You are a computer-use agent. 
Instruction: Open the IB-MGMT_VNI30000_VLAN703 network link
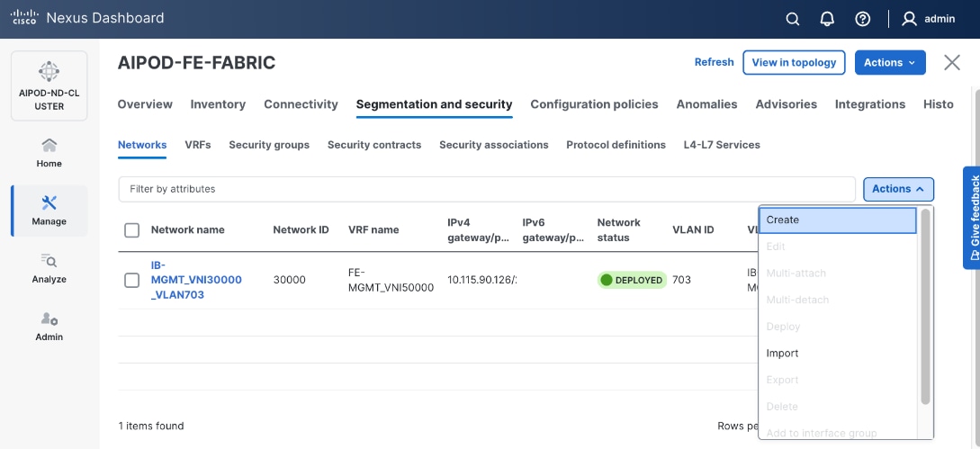196,280
